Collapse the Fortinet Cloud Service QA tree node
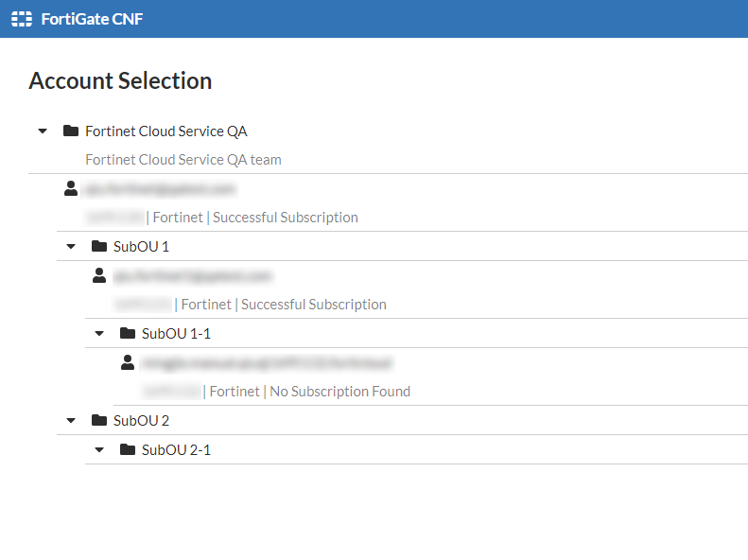748x560 pixels. (x=43, y=131)
